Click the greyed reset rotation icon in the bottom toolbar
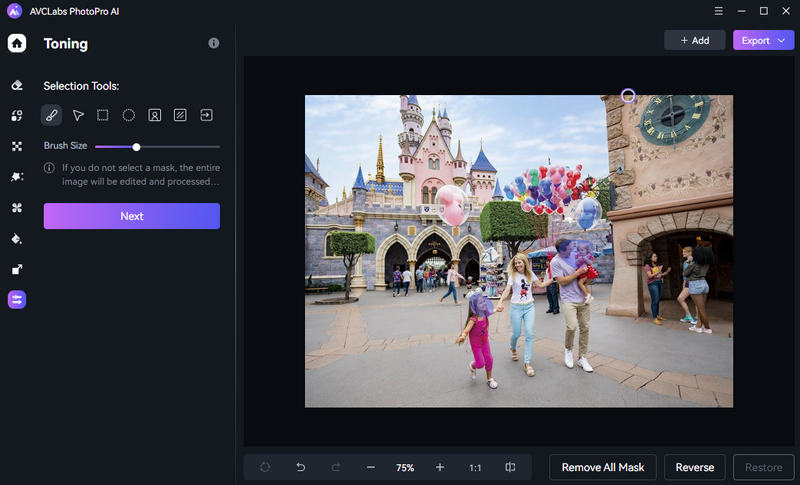The width and height of the screenshot is (800, 485). (x=265, y=467)
